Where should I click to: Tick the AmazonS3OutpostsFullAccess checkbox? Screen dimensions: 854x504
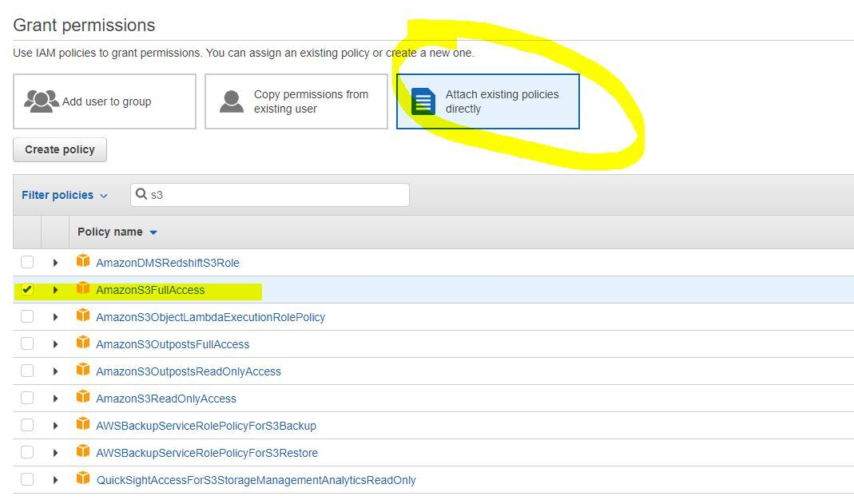[x=26, y=343]
